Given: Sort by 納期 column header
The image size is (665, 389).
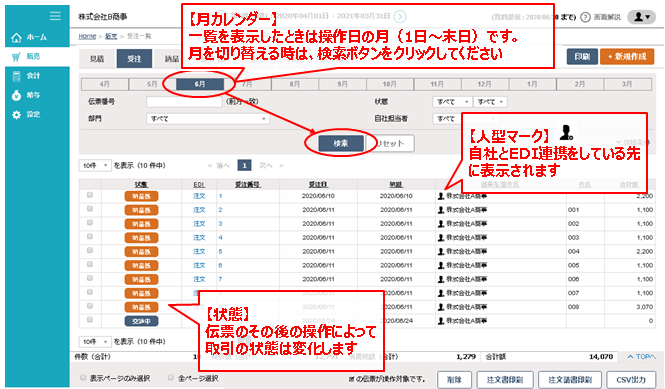Looking at the screenshot, I should pyautogui.click(x=396, y=185).
